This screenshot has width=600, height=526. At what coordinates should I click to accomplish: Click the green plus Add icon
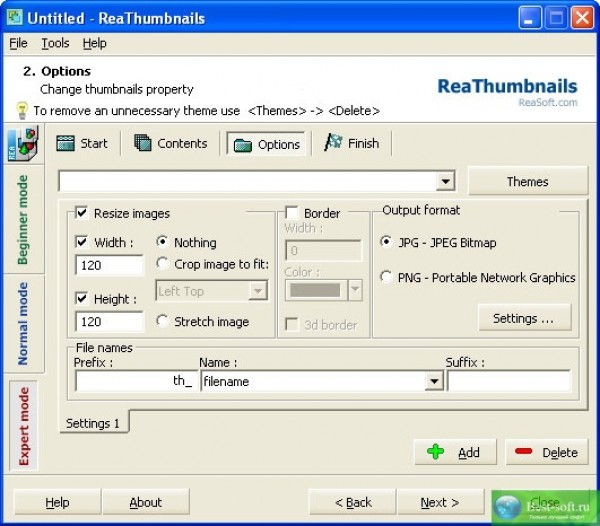[x=435, y=452]
